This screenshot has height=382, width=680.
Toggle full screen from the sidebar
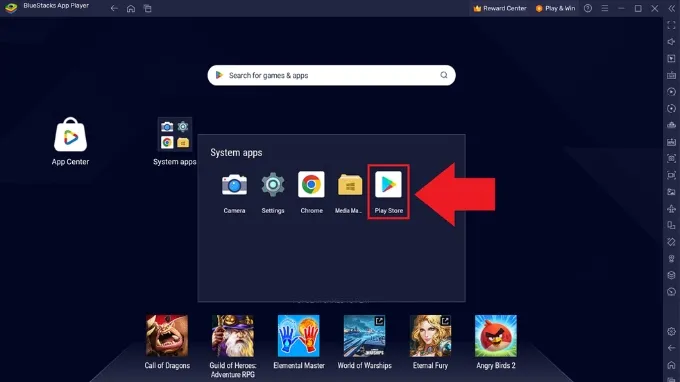pyautogui.click(x=671, y=25)
